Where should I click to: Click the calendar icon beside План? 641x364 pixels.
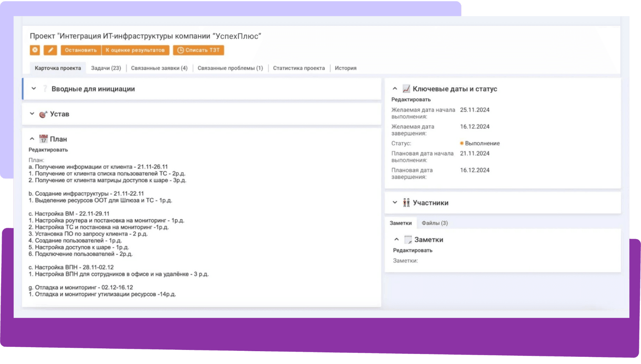(43, 139)
